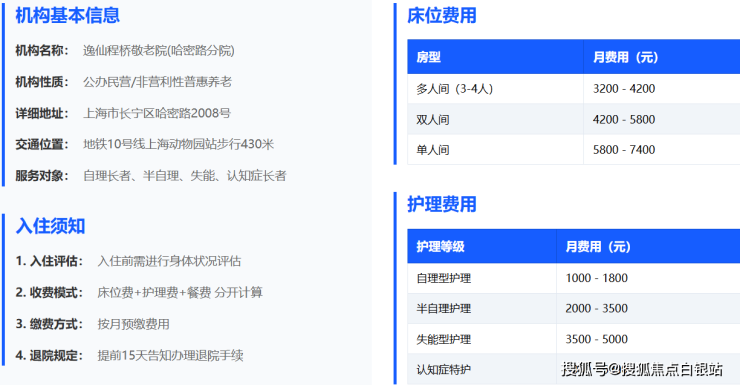Click the 搜狐号@搜狐焦点白银站 watermark
This screenshot has height=385, width=740.
[642, 369]
